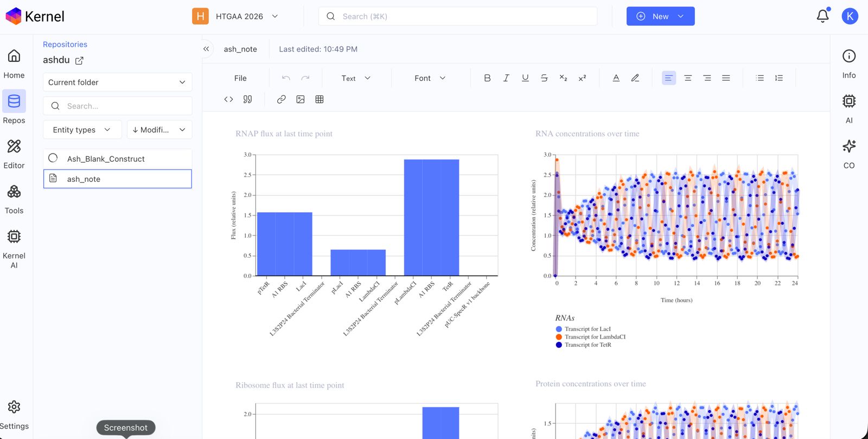Toggle bulleted list
Image resolution: width=868 pixels, height=439 pixels.
pos(760,78)
